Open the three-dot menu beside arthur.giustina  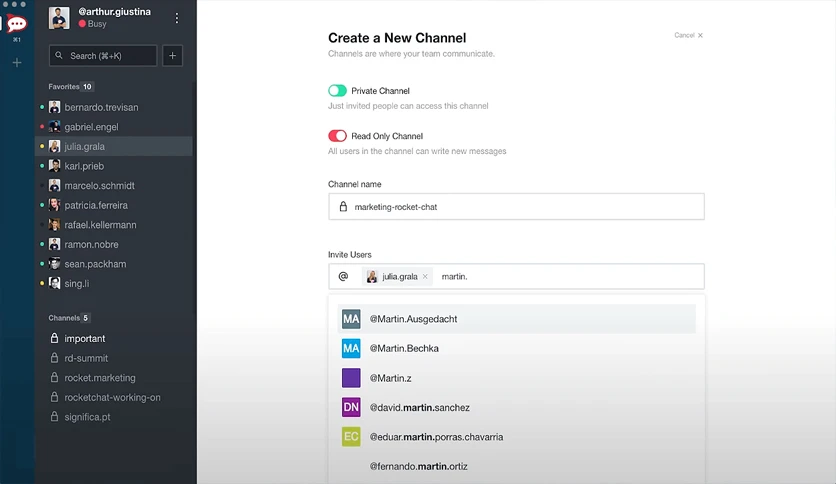pyautogui.click(x=176, y=18)
